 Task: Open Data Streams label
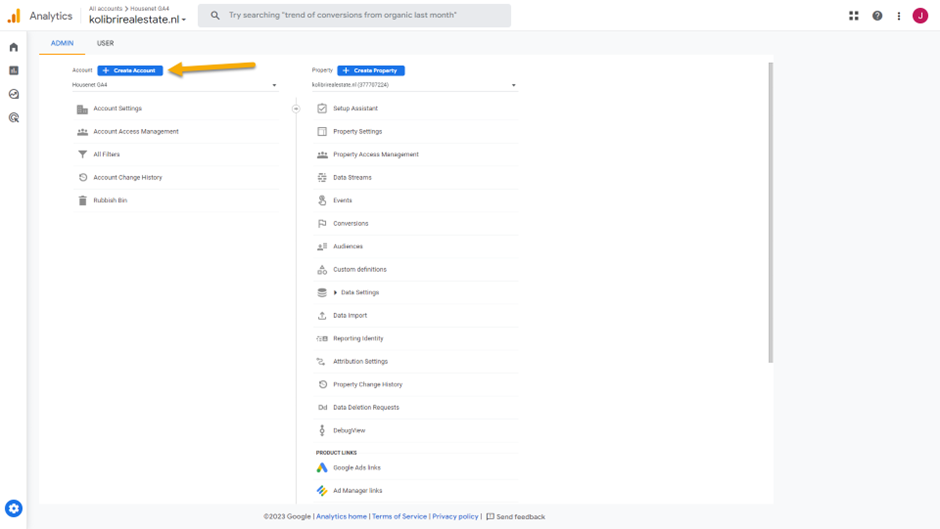point(352,178)
